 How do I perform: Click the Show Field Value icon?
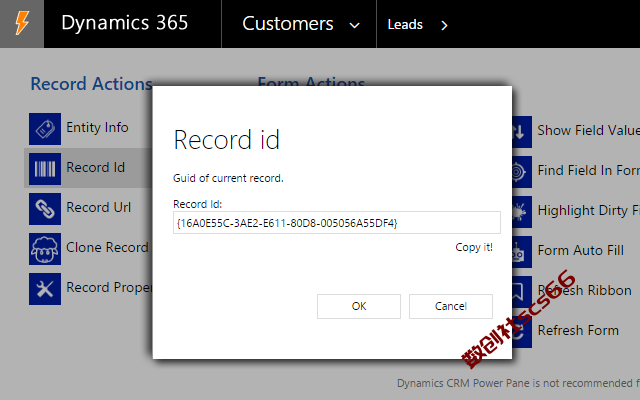[522, 132]
